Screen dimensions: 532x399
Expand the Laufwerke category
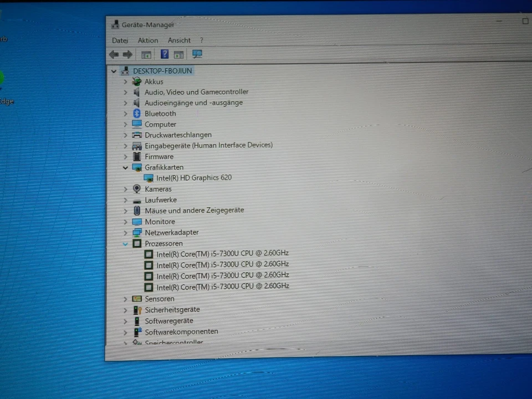click(x=126, y=200)
